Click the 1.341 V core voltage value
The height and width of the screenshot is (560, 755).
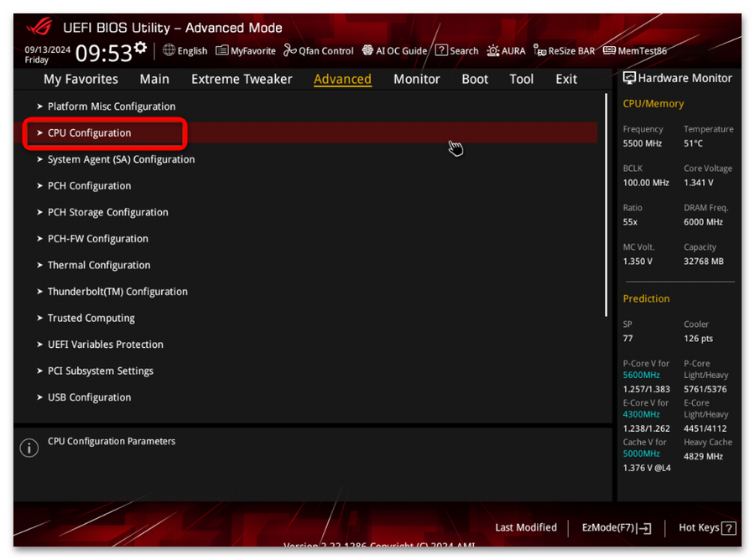(699, 183)
